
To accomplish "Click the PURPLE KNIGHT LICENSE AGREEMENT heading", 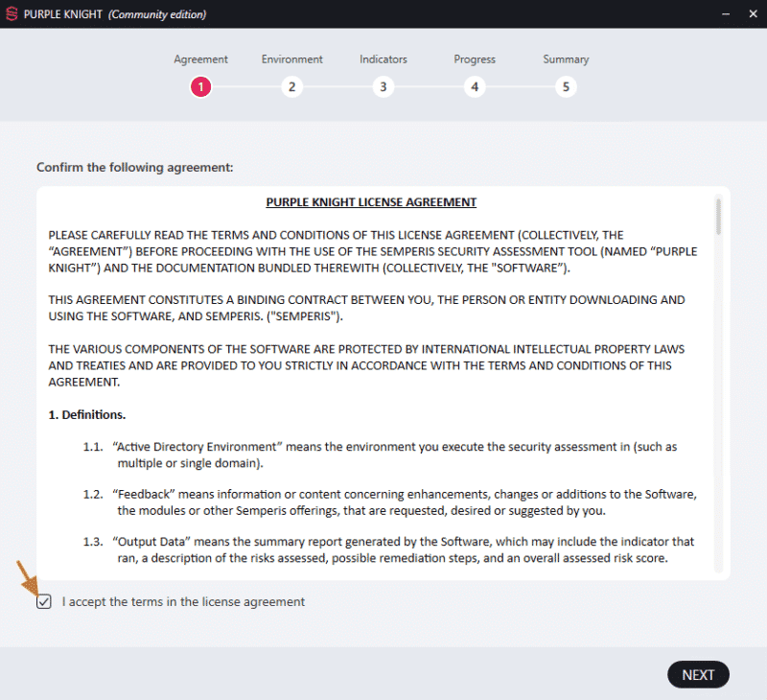I will [x=371, y=202].
